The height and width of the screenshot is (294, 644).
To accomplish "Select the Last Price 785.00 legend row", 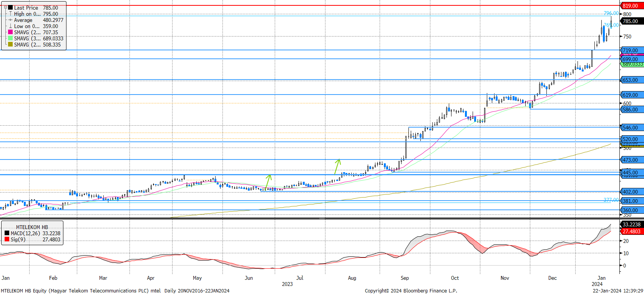I will point(34,8).
